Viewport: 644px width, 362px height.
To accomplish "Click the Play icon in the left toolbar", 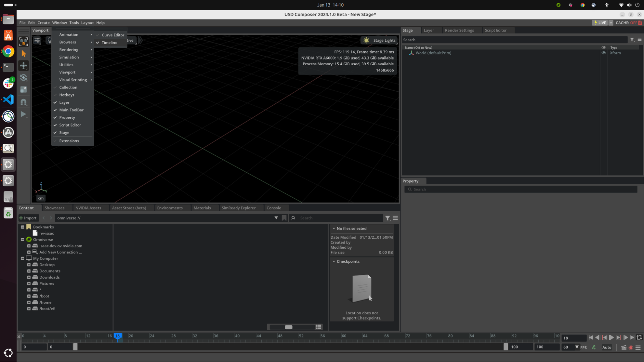I will (23, 114).
